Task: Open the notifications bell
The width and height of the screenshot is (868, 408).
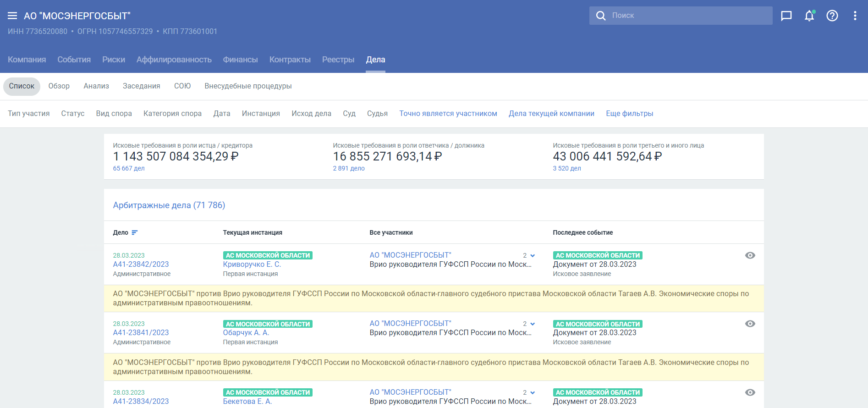Action: pyautogui.click(x=809, y=16)
